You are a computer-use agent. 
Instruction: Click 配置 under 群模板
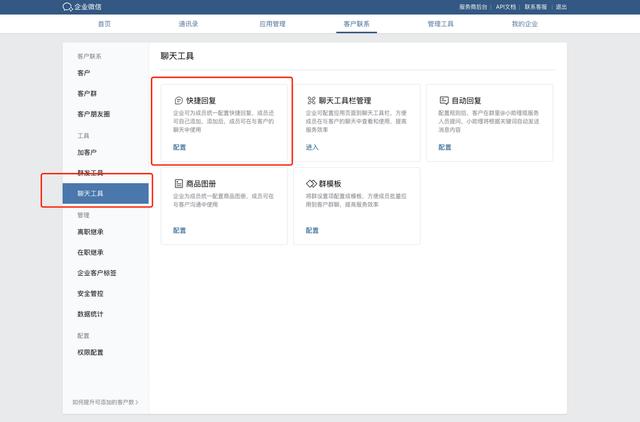(312, 231)
